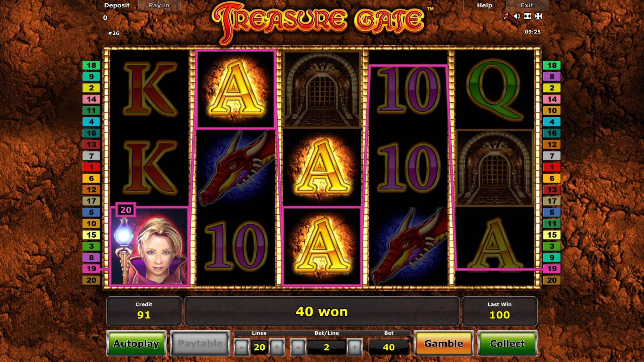Open the Deposit tab

pos(117,5)
